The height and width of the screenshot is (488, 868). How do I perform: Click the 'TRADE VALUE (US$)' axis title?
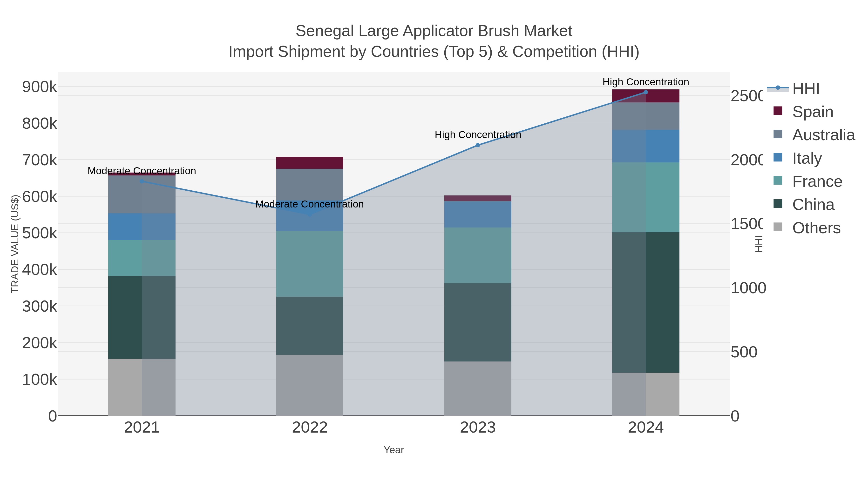(15, 244)
